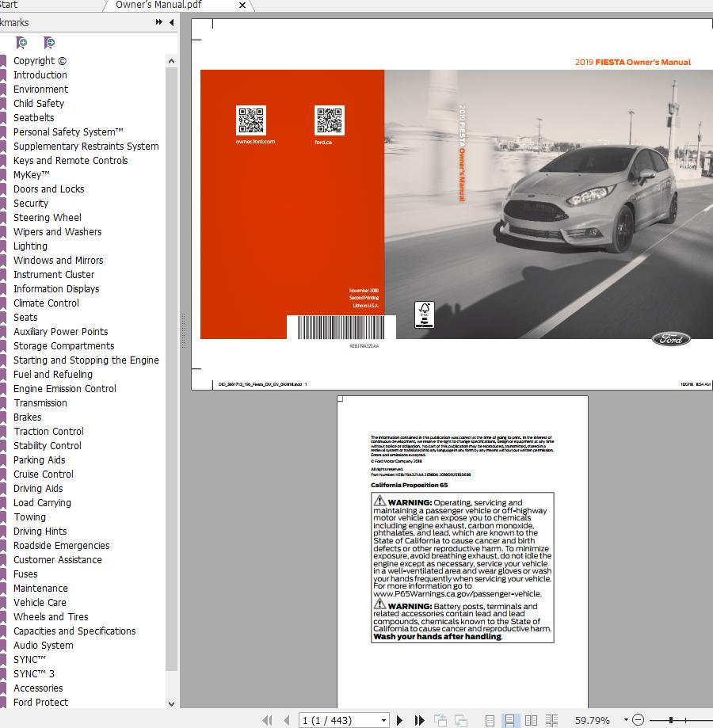The image size is (713, 728).
Task: Jump to the first page
Action: point(267,720)
